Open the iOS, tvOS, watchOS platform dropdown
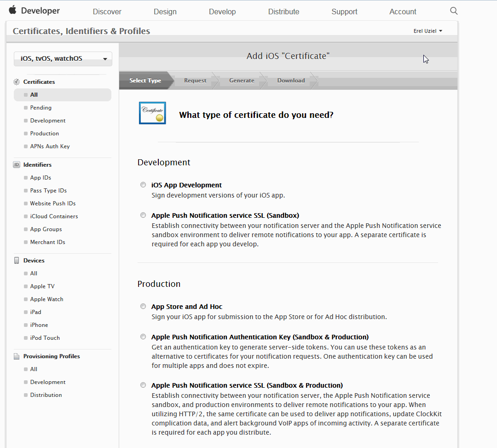The width and height of the screenshot is (497, 448). coord(63,58)
